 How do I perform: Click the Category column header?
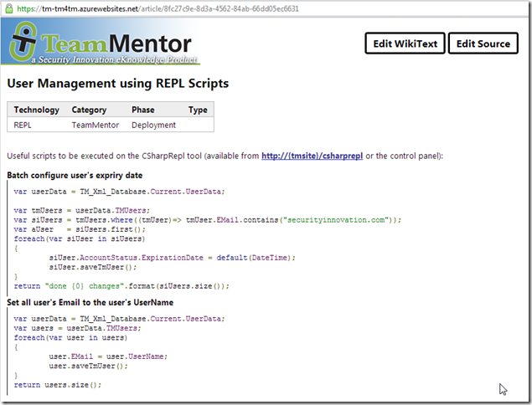pos(90,110)
